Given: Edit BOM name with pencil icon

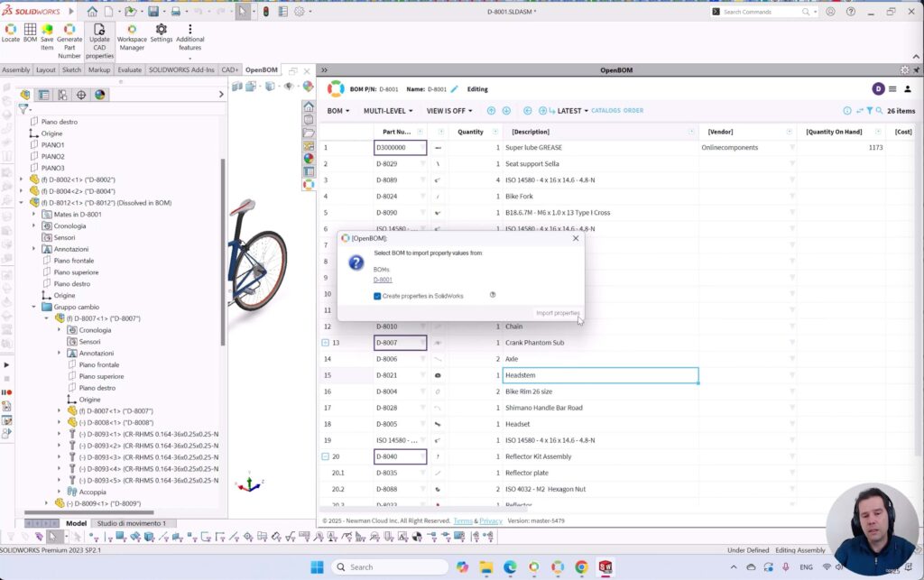Looking at the screenshot, I should (454, 89).
